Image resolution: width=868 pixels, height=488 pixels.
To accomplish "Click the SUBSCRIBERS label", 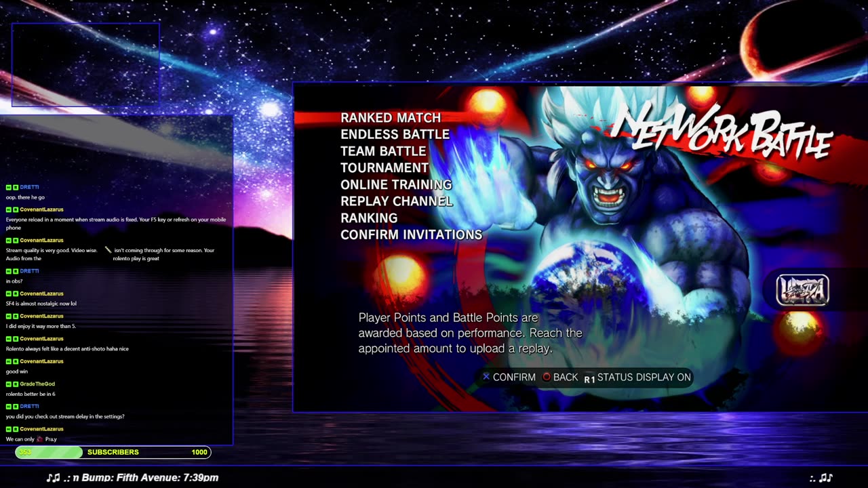I will pos(113,452).
